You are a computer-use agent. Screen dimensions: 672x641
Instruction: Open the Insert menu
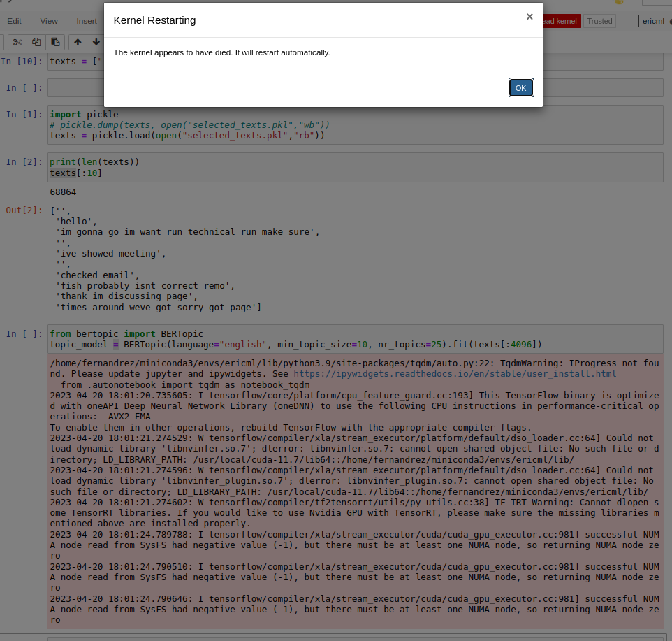(86, 21)
